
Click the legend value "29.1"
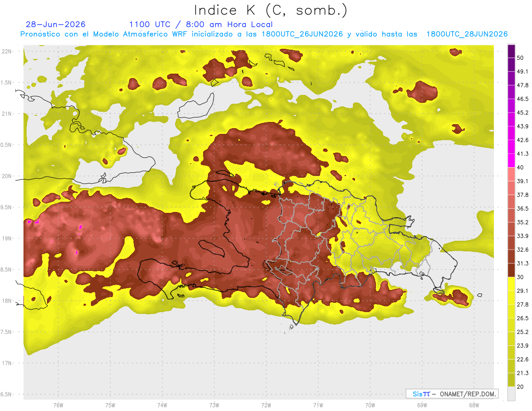click(x=523, y=291)
